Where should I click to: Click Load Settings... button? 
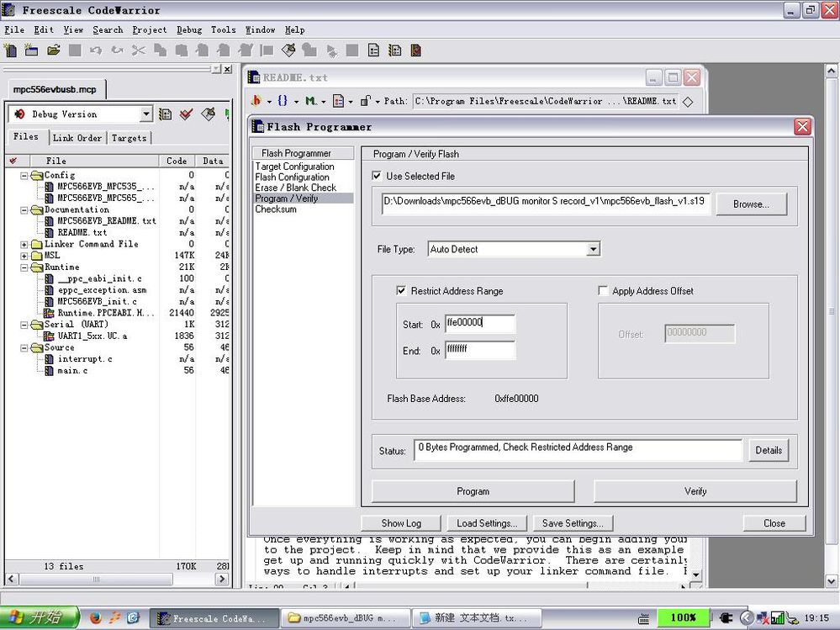(x=487, y=523)
